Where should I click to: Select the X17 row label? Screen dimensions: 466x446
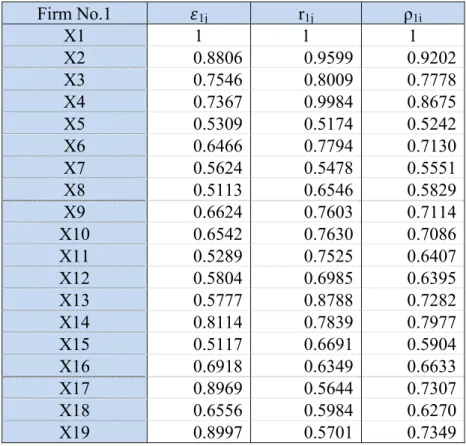pos(74,388)
